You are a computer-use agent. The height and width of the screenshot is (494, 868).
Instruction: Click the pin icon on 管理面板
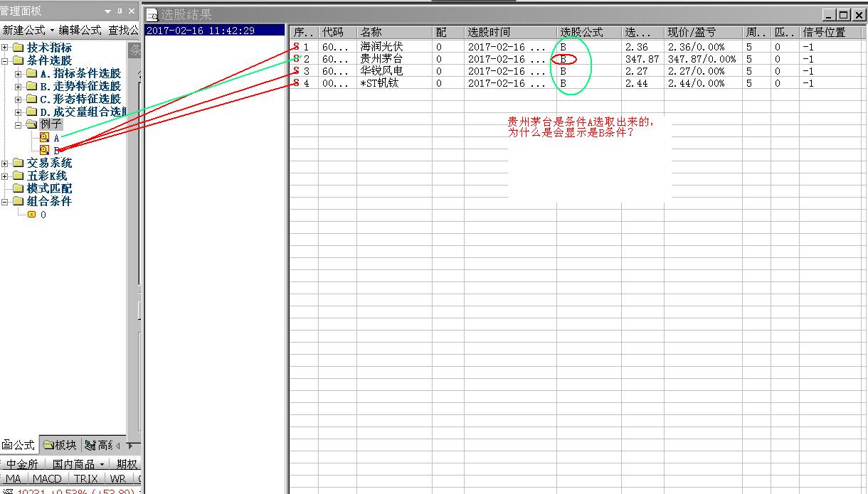click(x=120, y=11)
